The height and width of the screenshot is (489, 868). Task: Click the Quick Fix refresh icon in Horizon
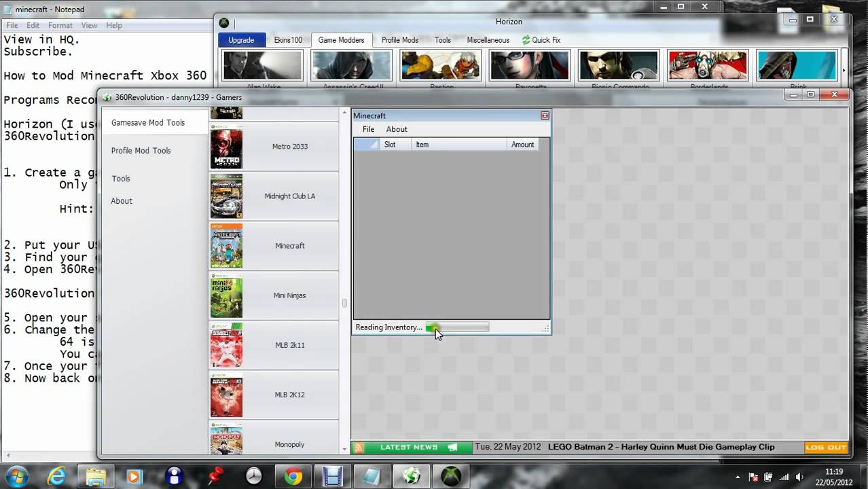526,40
